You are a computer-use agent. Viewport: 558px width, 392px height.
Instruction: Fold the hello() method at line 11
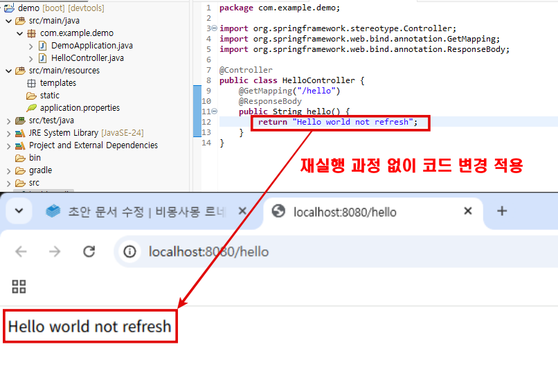(x=214, y=112)
